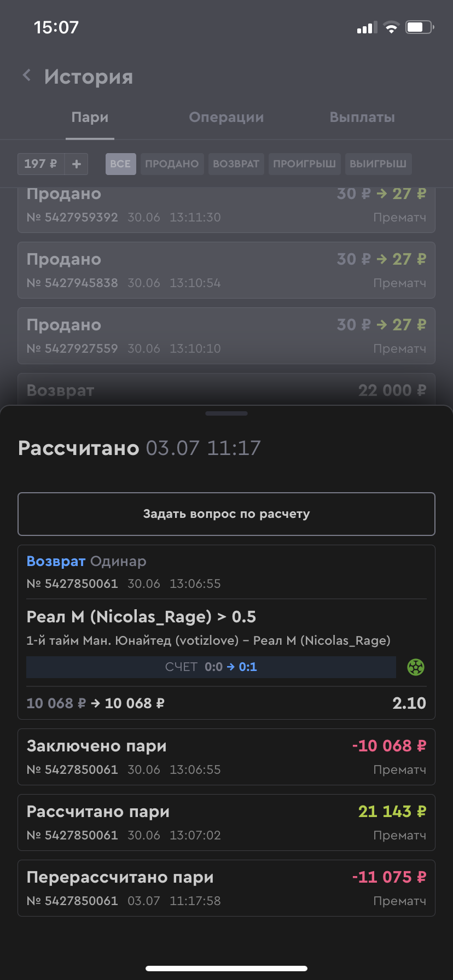The image size is (453, 980).
Task: Open the Операции tab
Action: click(226, 118)
